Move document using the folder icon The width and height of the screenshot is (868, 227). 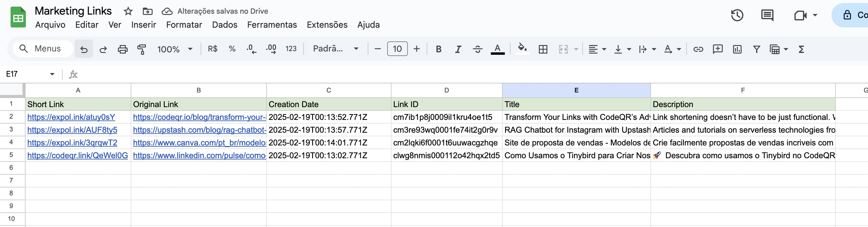tap(148, 12)
